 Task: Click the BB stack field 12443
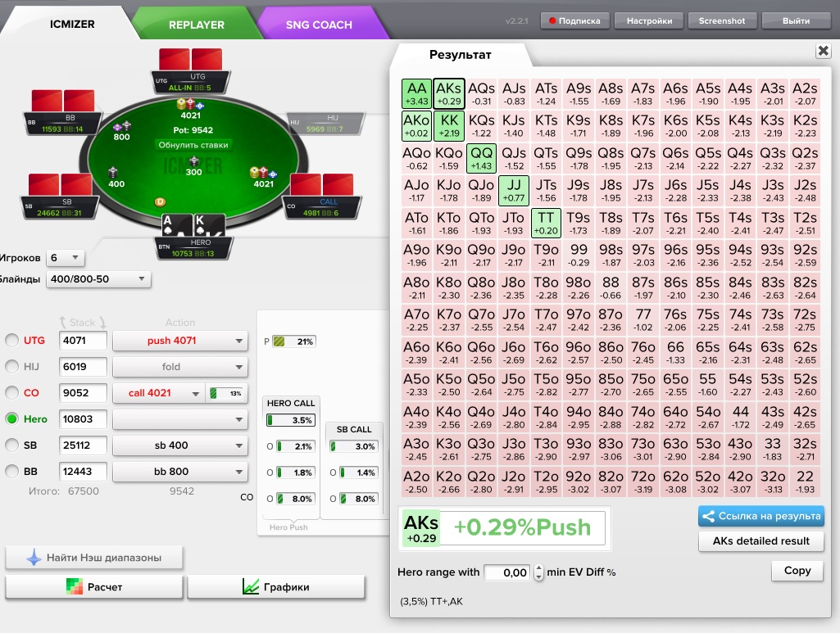pos(83,472)
